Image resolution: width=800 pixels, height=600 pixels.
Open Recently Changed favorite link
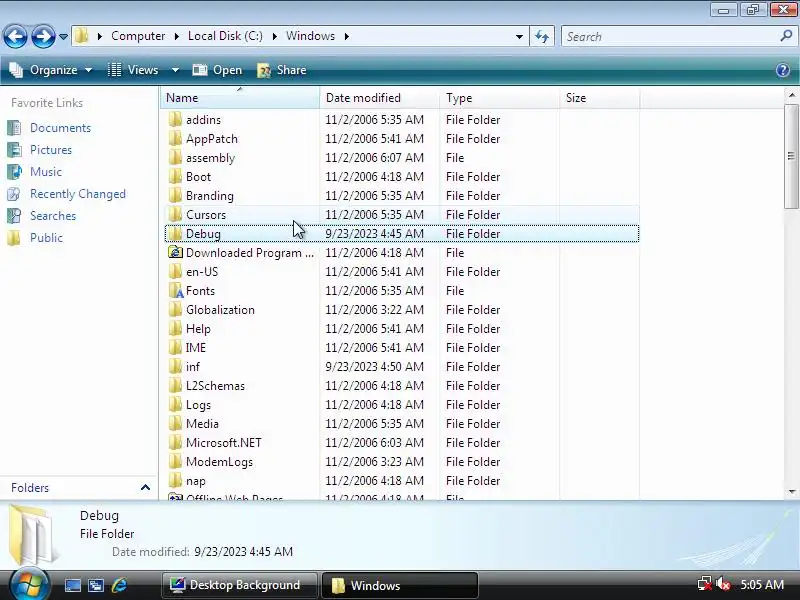point(78,194)
